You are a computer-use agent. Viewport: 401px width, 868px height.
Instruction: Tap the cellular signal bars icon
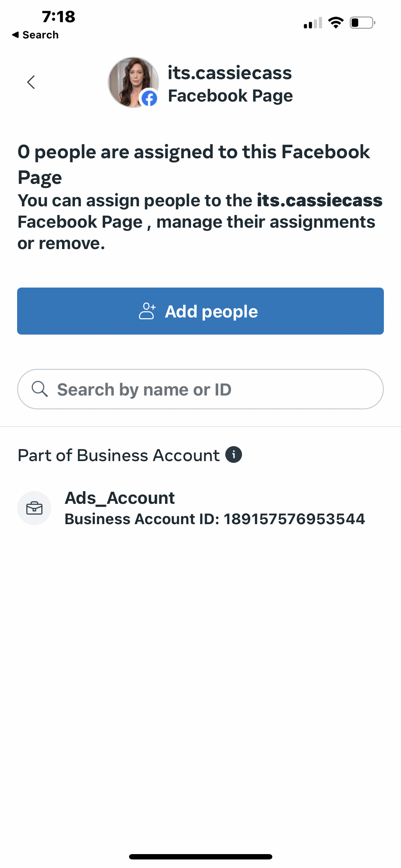(x=312, y=23)
